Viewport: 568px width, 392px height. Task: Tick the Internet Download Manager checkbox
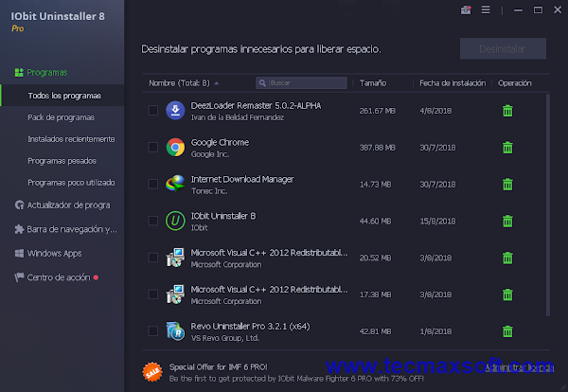point(153,184)
